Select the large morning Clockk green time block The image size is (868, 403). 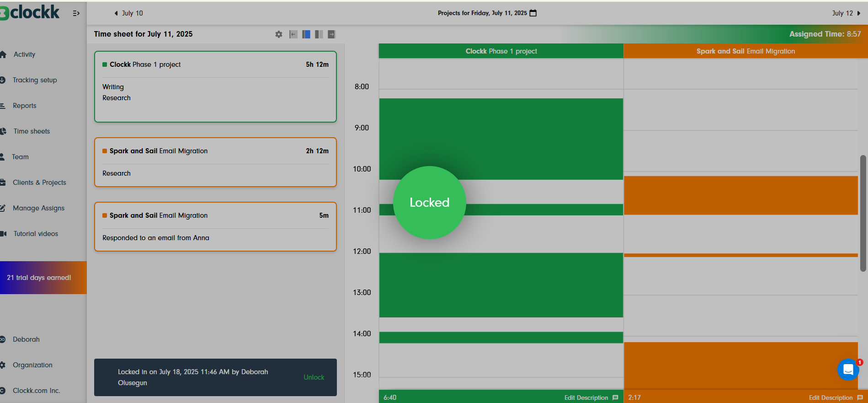(x=501, y=139)
